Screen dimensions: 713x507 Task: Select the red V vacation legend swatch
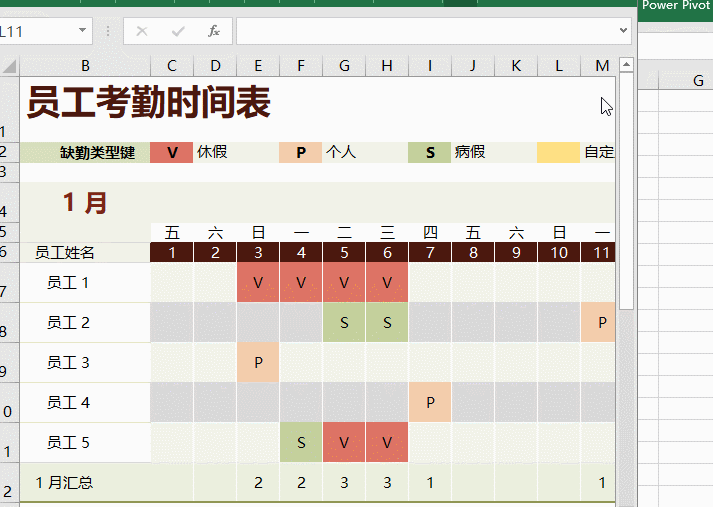point(171,153)
